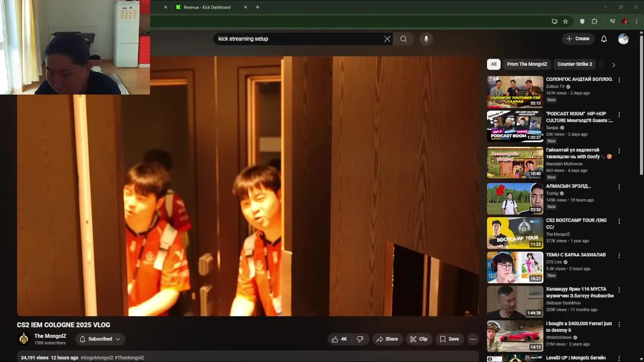
Task: Click the Create button
Action: pos(578,39)
